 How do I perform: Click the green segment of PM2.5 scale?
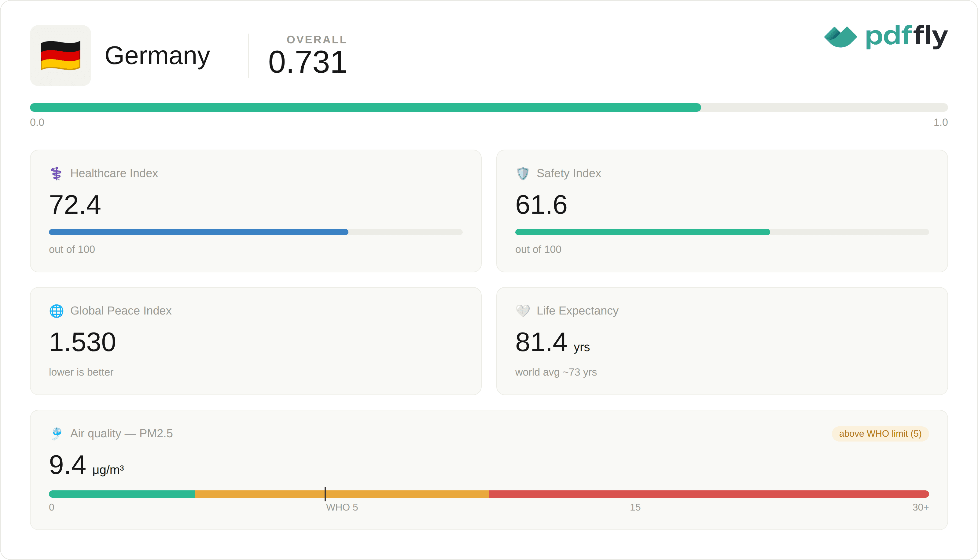click(122, 494)
